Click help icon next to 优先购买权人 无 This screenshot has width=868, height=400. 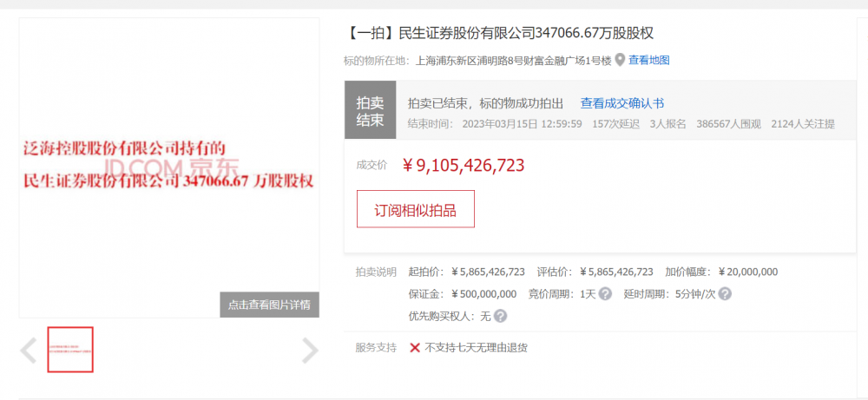(500, 316)
